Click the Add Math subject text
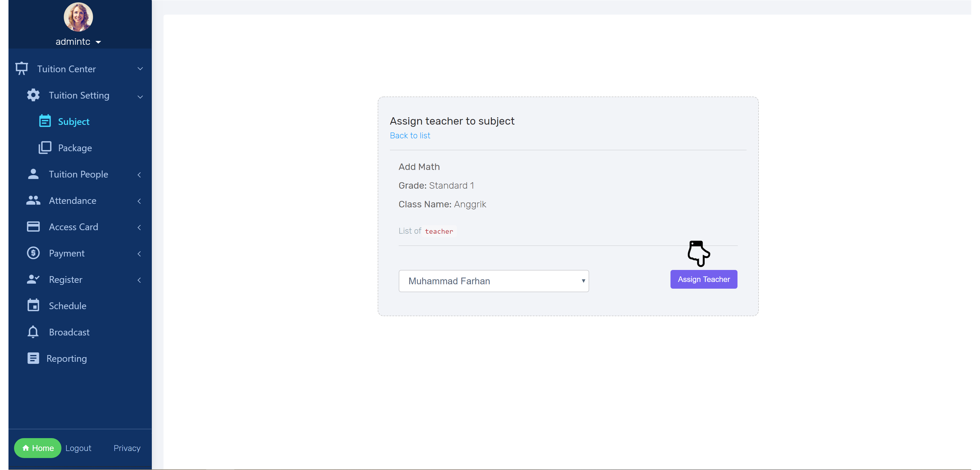Image resolution: width=980 pixels, height=470 pixels. pos(419,166)
